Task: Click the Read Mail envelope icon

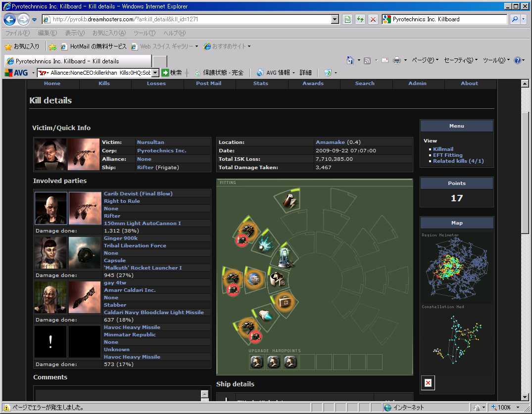Action: click(385, 60)
